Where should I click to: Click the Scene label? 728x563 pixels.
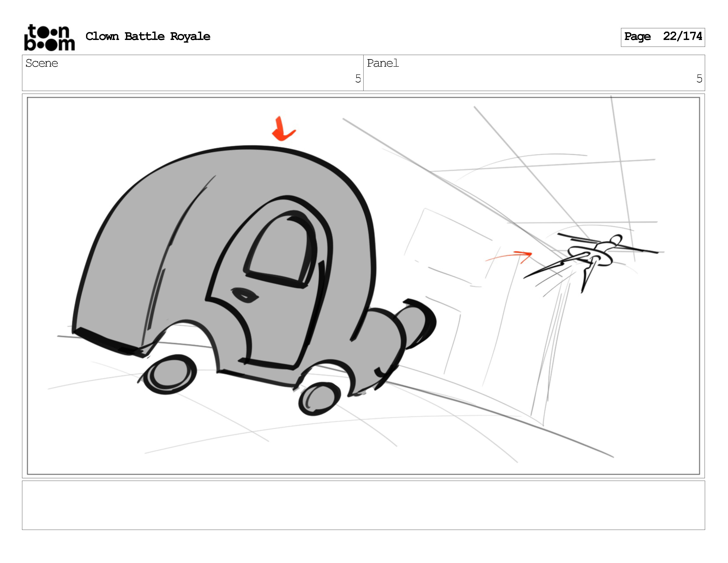pos(42,63)
